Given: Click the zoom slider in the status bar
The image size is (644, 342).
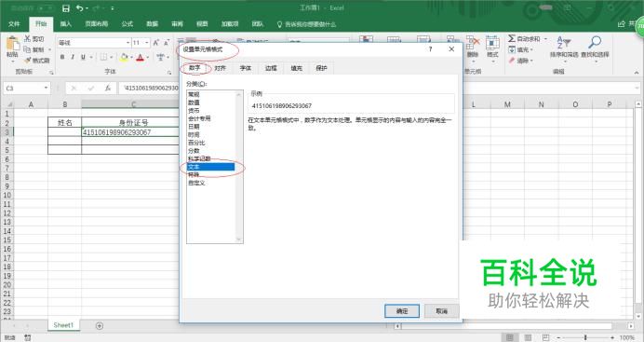Looking at the screenshot, I should 584,337.
